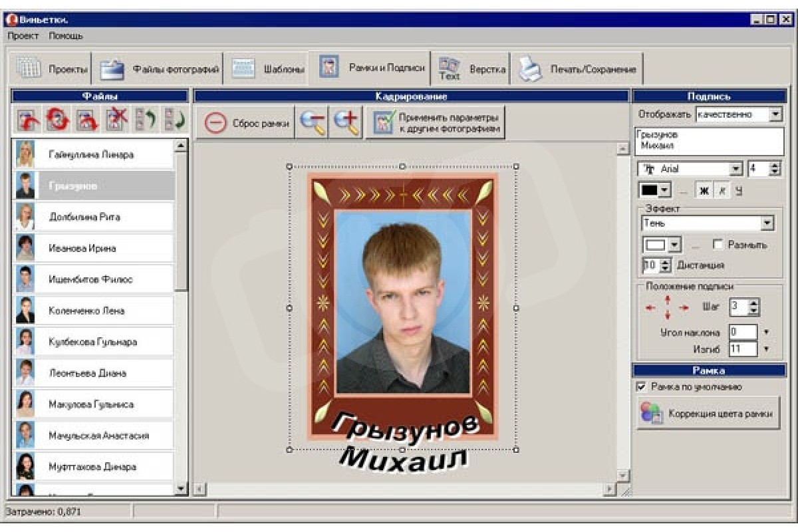Move photo up with green up-arrow icon
798x532 pixels.
click(146, 120)
